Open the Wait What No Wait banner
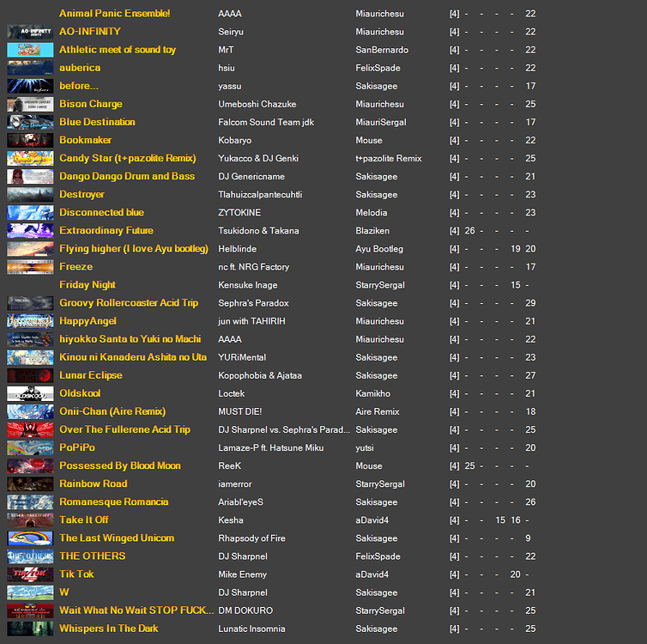Viewport: 647px width, 644px height. (x=30, y=611)
